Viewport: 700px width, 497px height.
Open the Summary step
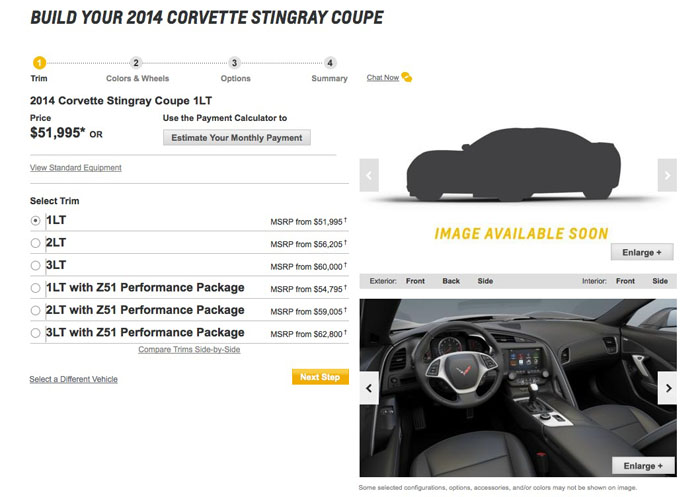pyautogui.click(x=329, y=79)
